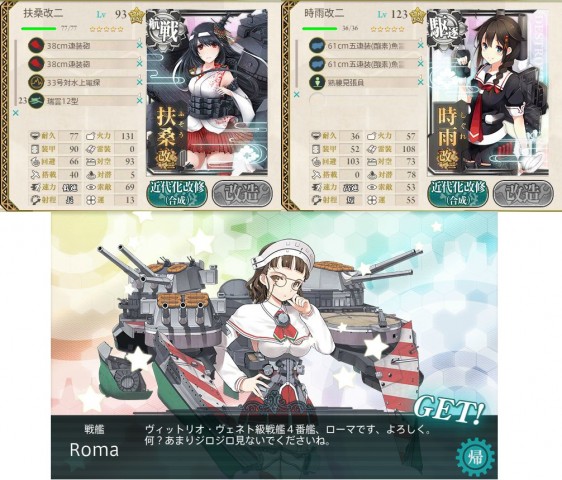
Task: Click Shigure's greyed remodel (改造) button
Action: tap(523, 194)
